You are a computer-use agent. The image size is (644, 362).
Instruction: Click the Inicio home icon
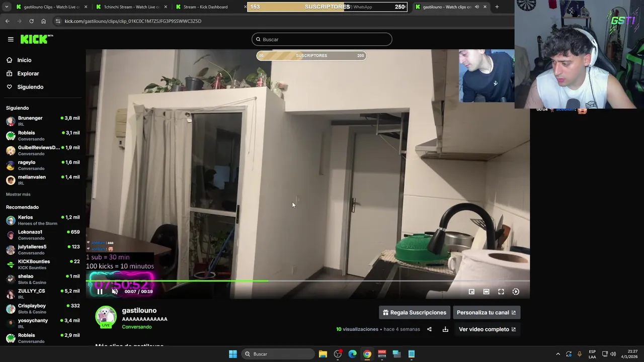point(9,60)
